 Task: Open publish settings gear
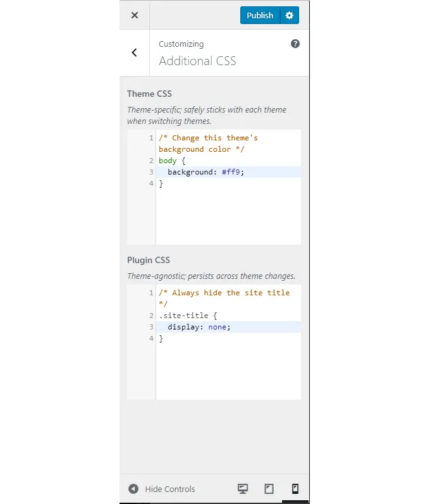(290, 15)
